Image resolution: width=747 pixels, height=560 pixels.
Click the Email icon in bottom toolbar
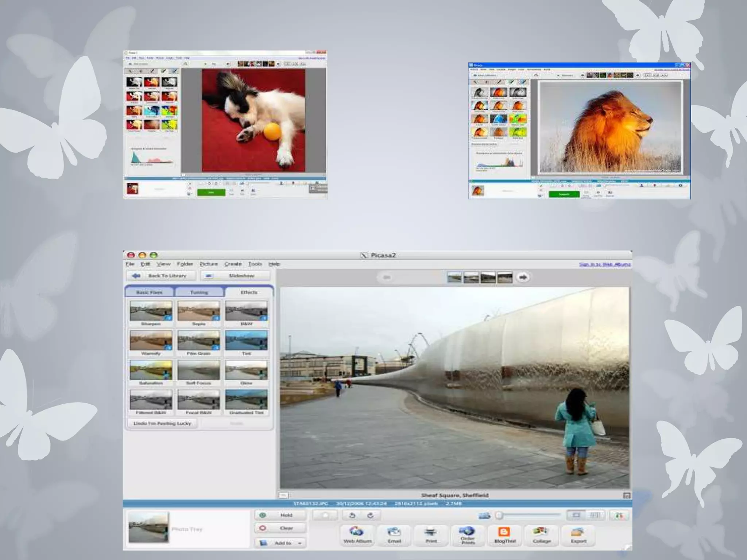click(394, 535)
